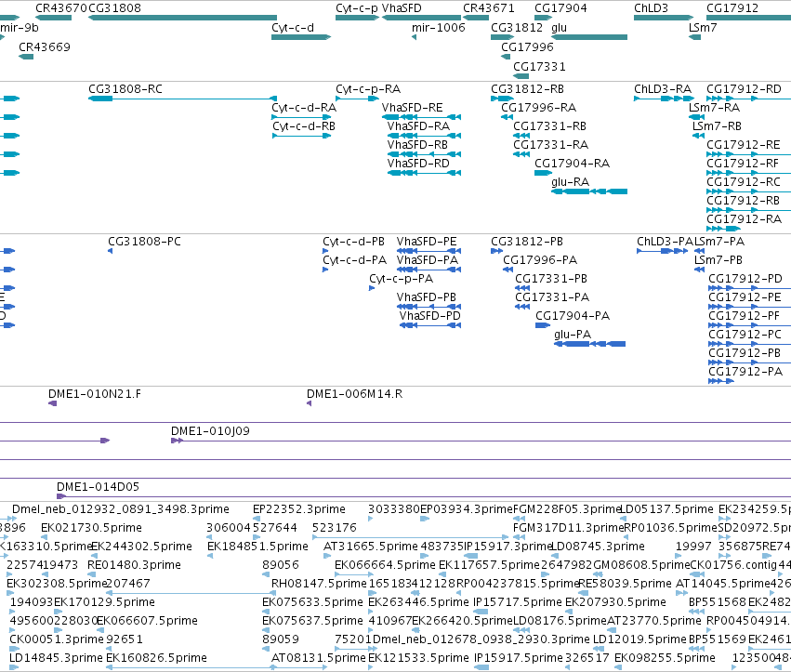The image size is (791, 672).
Task: Click the Cyt-c-d-RA transcript label
Action: pyautogui.click(x=304, y=108)
